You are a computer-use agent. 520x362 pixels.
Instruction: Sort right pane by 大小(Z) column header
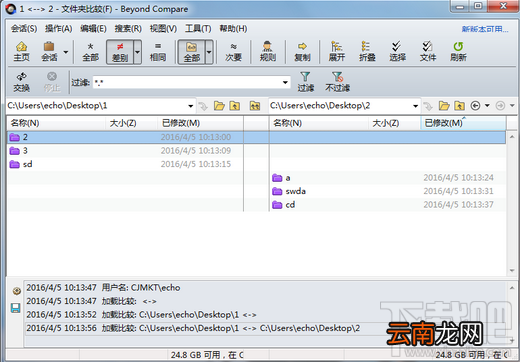pos(394,123)
